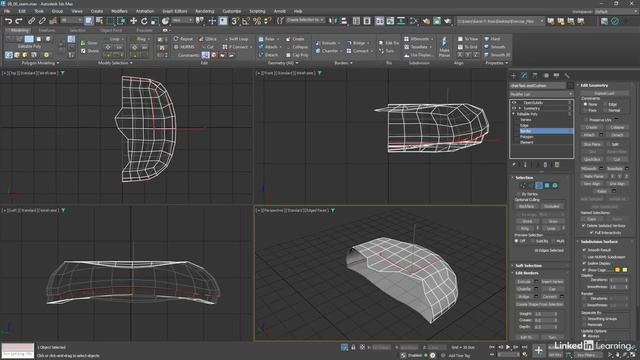The height and width of the screenshot is (360, 640).
Task: Click the Collapse button in Edit Geometry
Action: pos(617,127)
